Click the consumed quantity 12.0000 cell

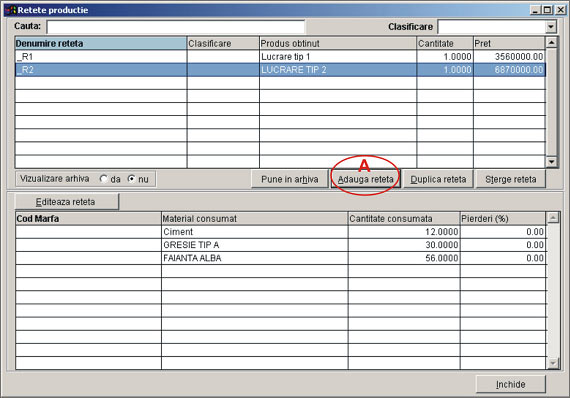[x=404, y=232]
